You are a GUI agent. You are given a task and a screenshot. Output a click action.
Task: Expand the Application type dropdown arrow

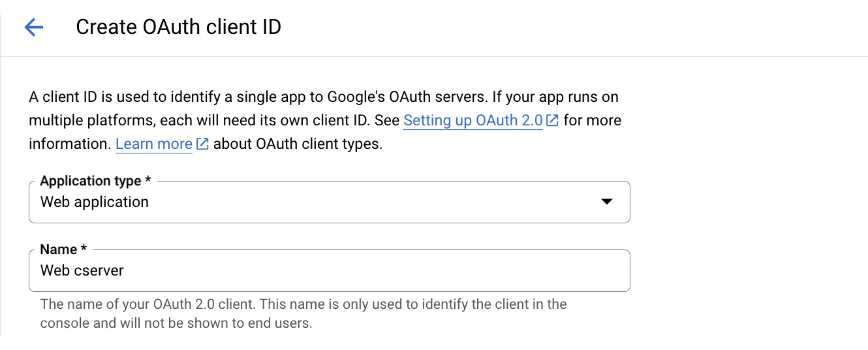(606, 202)
